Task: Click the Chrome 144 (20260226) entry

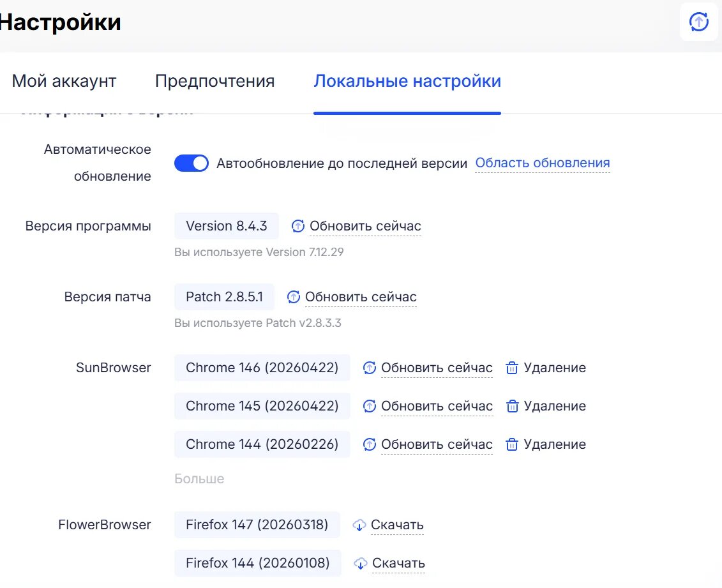Action: pos(262,444)
